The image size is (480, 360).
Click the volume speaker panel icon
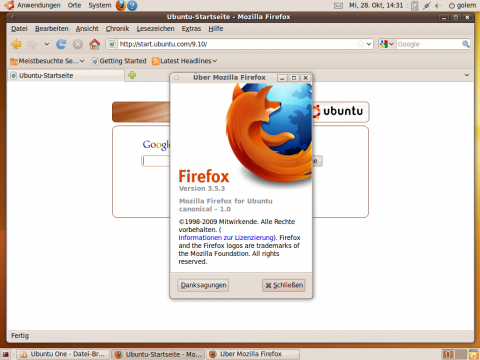click(x=438, y=6)
